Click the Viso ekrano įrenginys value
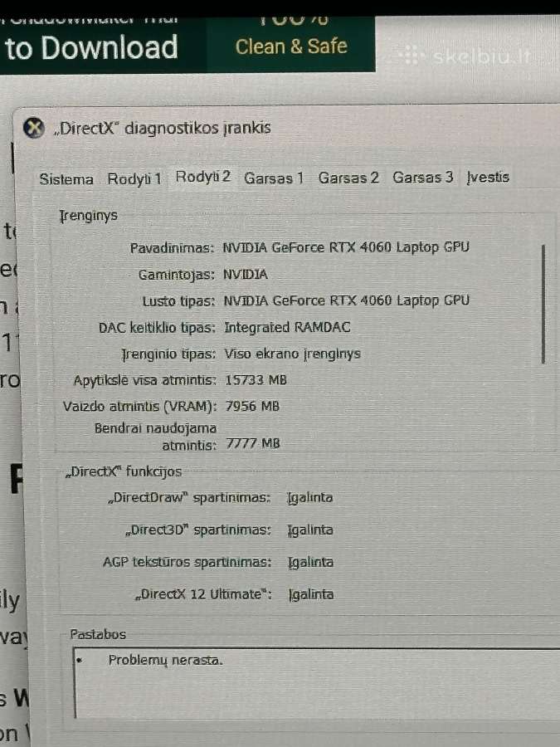This screenshot has width=560, height=747. coord(292,354)
